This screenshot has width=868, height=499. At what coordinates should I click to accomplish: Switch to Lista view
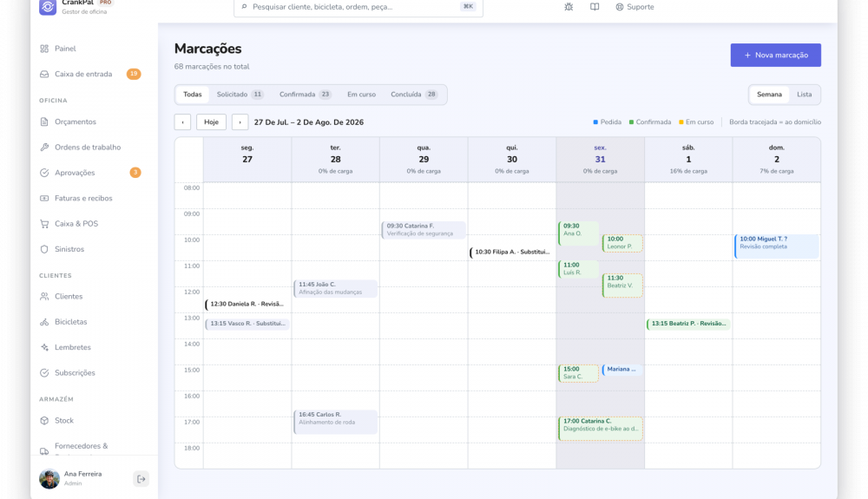805,95
